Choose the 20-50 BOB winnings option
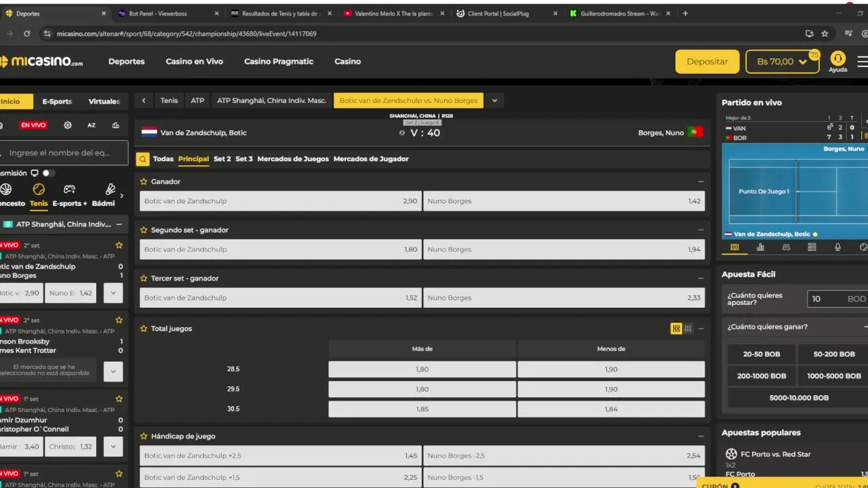The height and width of the screenshot is (488, 868). [762, 354]
